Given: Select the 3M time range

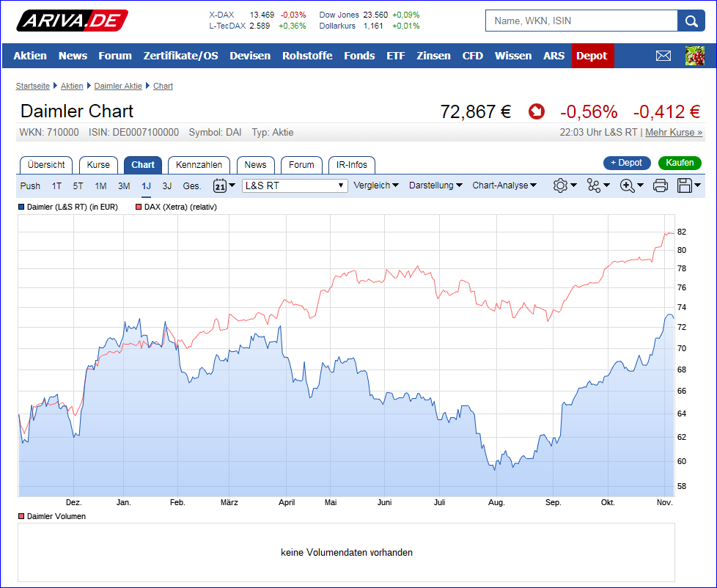Looking at the screenshot, I should pyautogui.click(x=124, y=186).
